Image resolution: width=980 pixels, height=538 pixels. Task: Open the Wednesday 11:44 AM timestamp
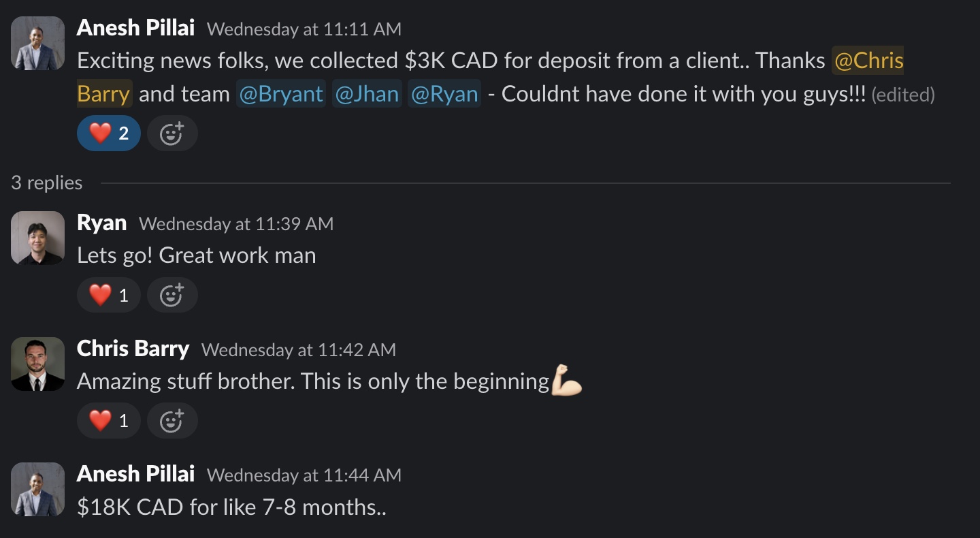tap(304, 475)
